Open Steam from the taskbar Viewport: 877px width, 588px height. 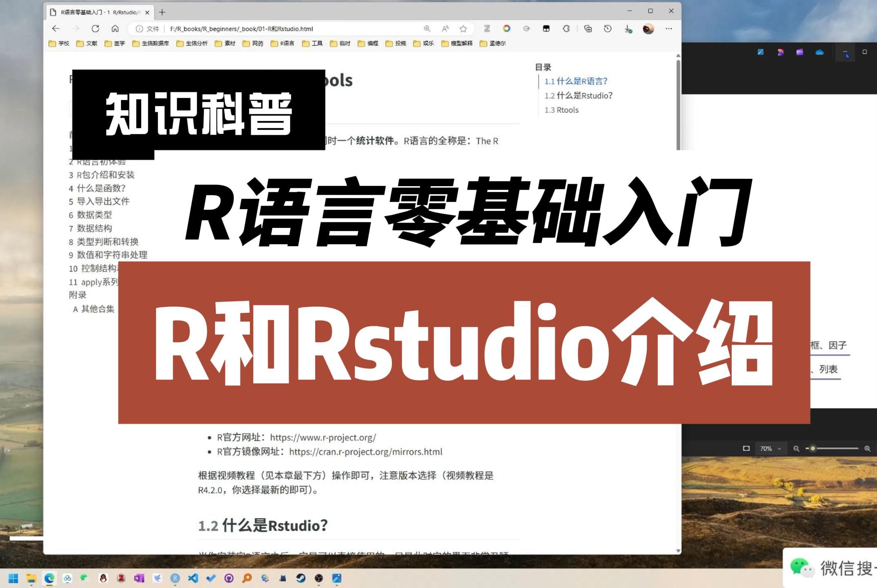(x=301, y=578)
